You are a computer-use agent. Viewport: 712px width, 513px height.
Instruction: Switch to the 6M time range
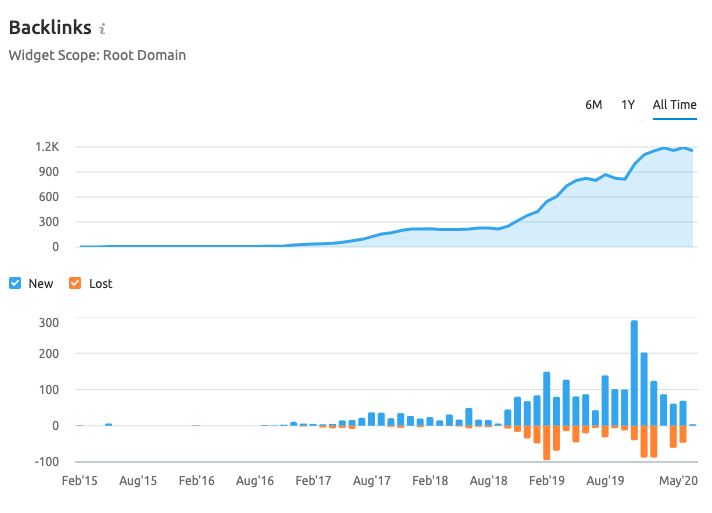point(593,105)
